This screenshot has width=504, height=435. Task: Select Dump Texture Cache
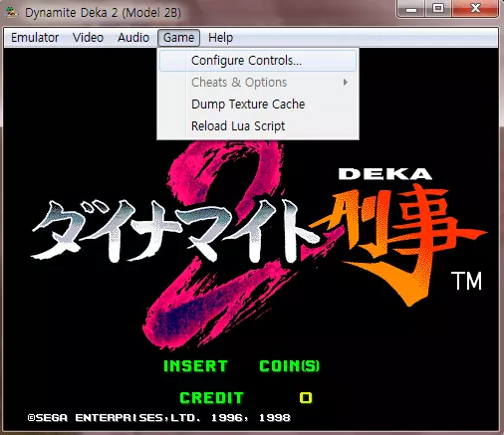tap(258, 105)
